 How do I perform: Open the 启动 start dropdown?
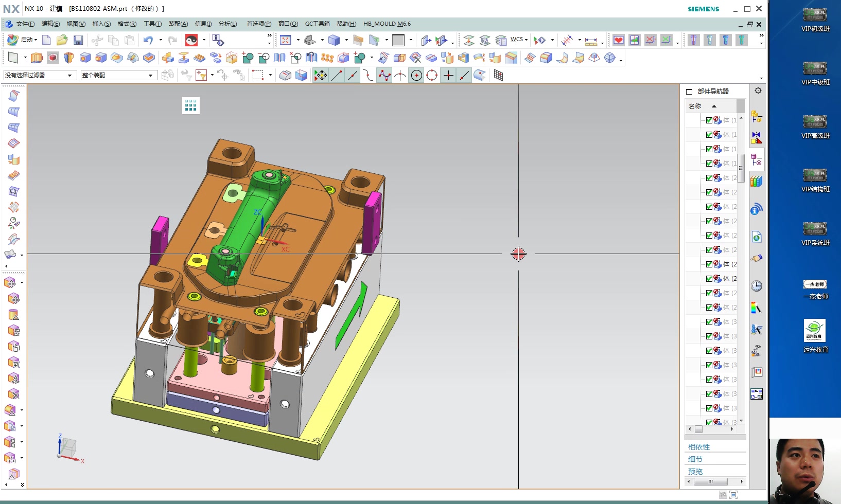[x=23, y=40]
